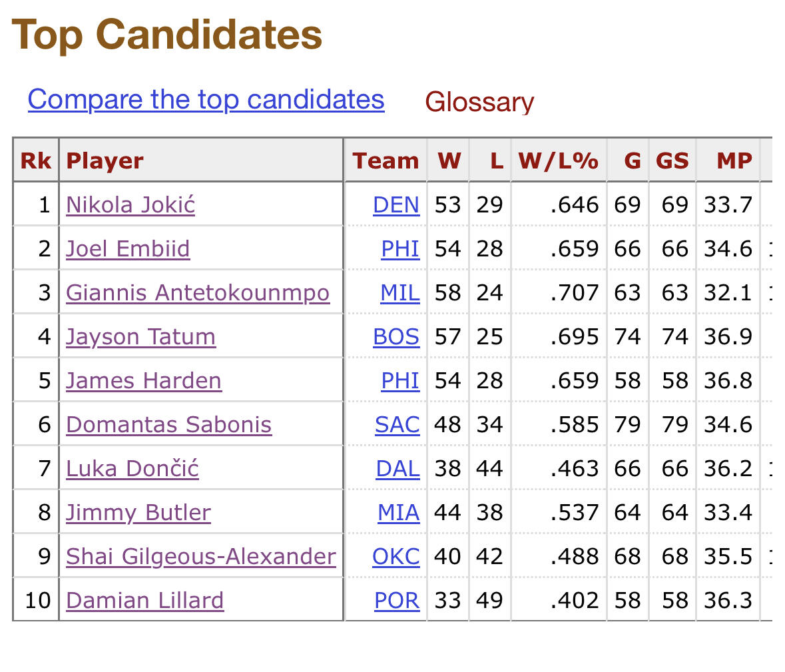
Task: Sort by the Rk column header
Action: (36, 161)
